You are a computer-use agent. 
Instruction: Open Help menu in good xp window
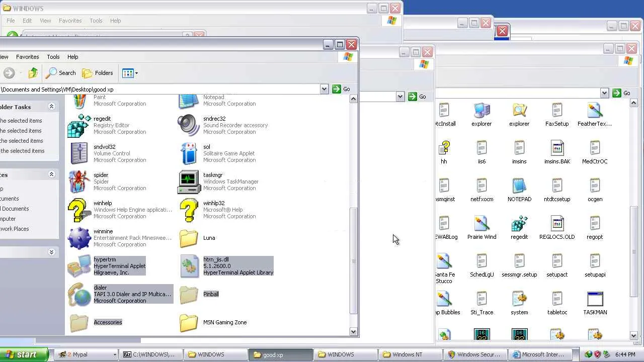[x=72, y=57]
